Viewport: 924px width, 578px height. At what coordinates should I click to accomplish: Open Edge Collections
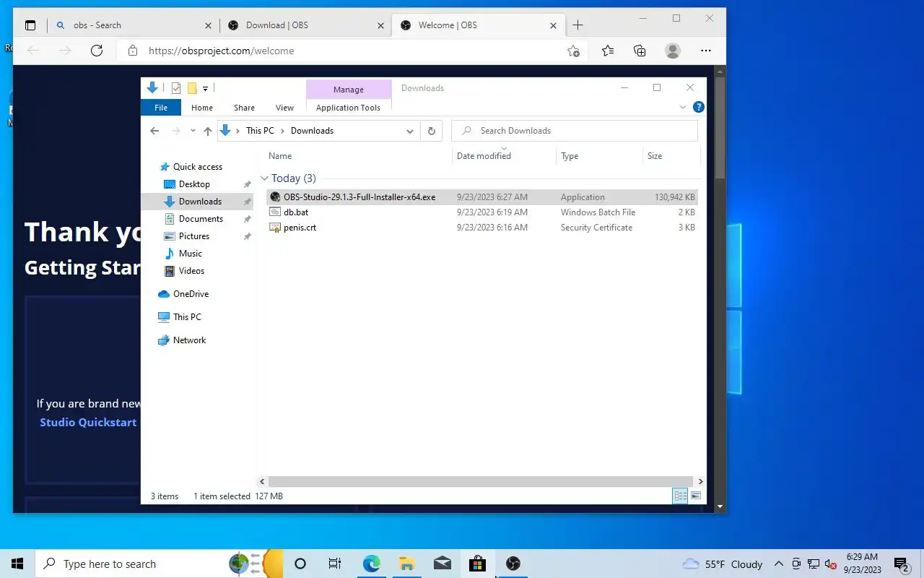[640, 51]
